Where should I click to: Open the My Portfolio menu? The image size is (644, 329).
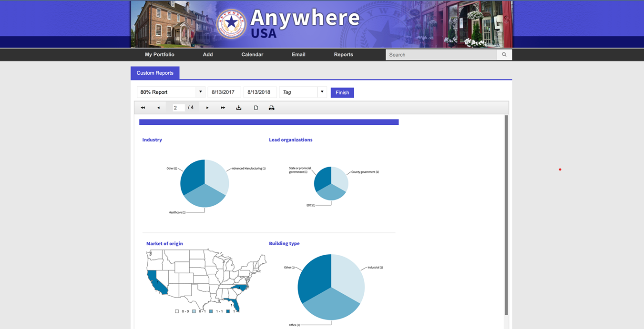click(x=159, y=55)
